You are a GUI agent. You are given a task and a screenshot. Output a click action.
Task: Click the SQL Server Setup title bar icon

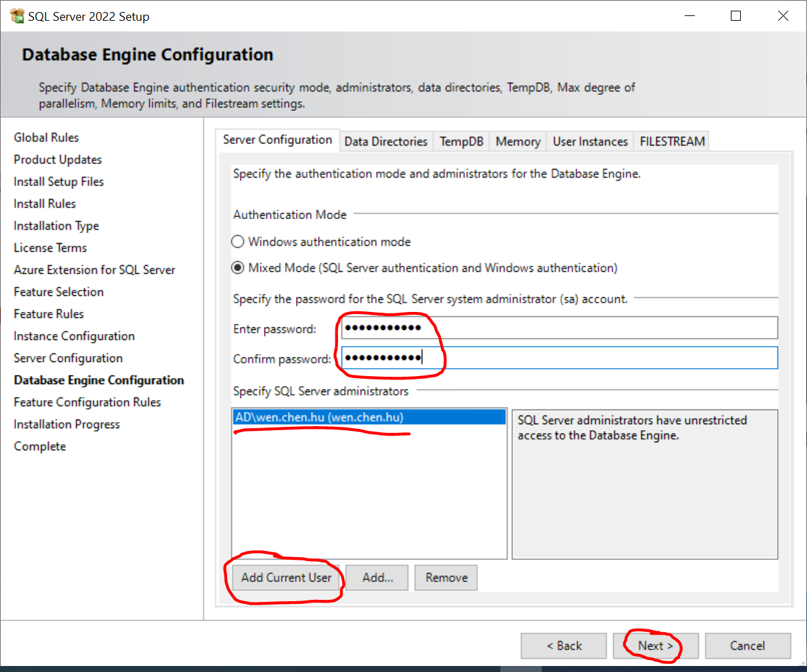pyautogui.click(x=17, y=16)
